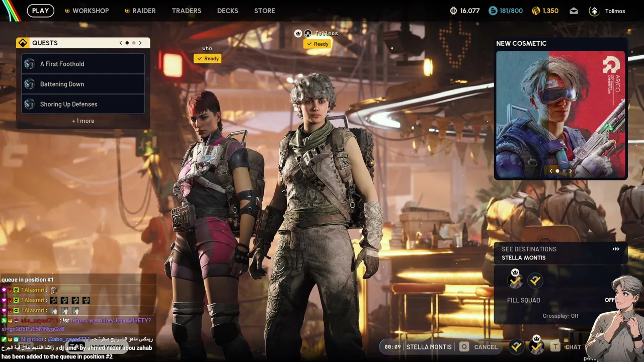The image size is (644, 362).
Task: Open the player level arrow icon beside Tollmos
Action: point(594,11)
